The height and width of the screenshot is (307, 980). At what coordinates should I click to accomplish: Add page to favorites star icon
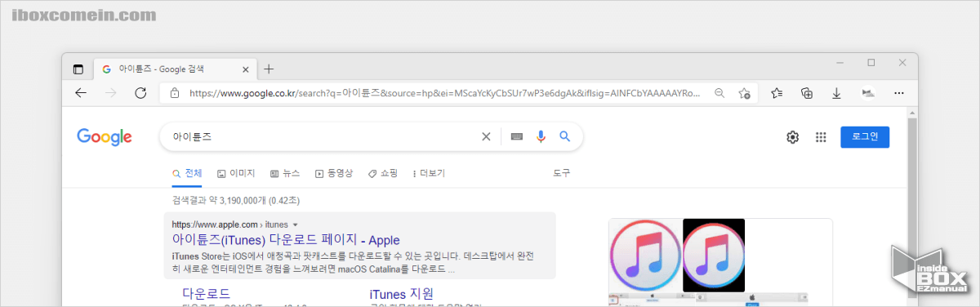(744, 93)
